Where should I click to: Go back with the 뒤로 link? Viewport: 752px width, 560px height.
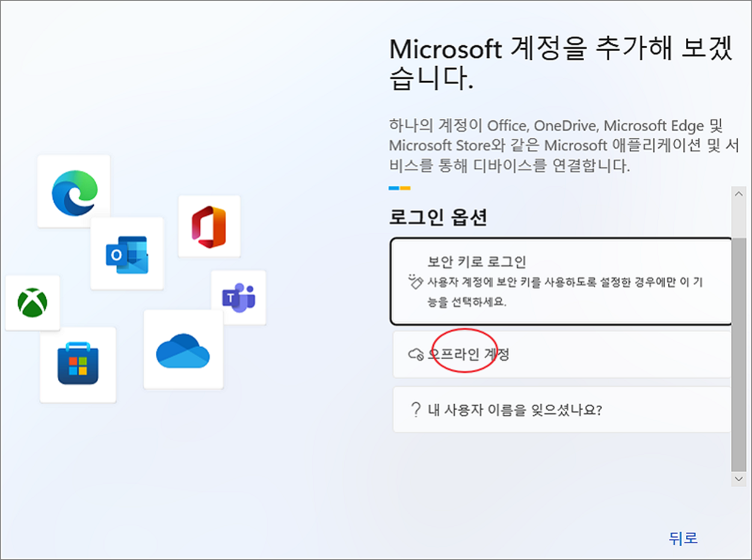(x=683, y=538)
